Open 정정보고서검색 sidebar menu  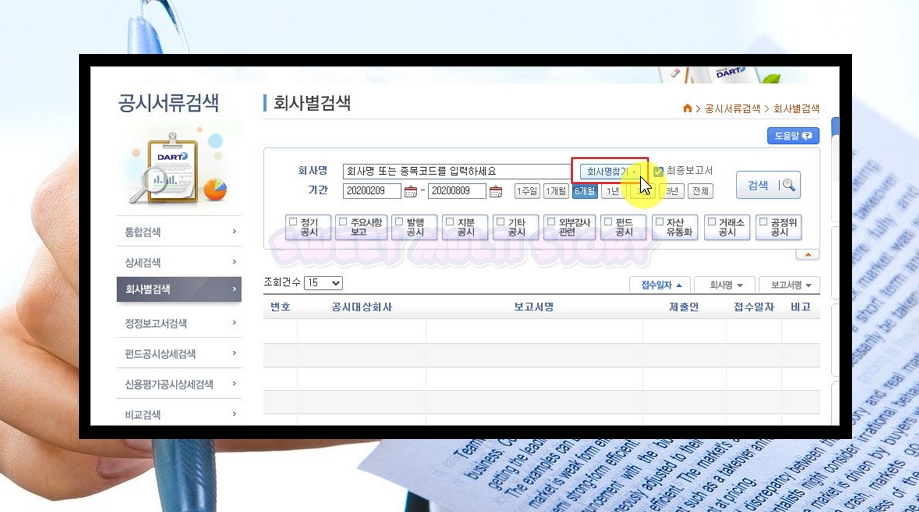[x=179, y=323]
